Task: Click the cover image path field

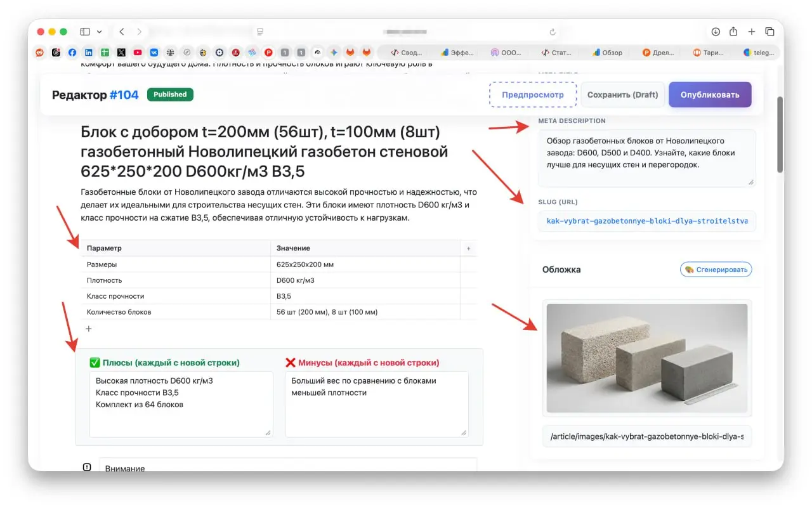Action: 647,436
